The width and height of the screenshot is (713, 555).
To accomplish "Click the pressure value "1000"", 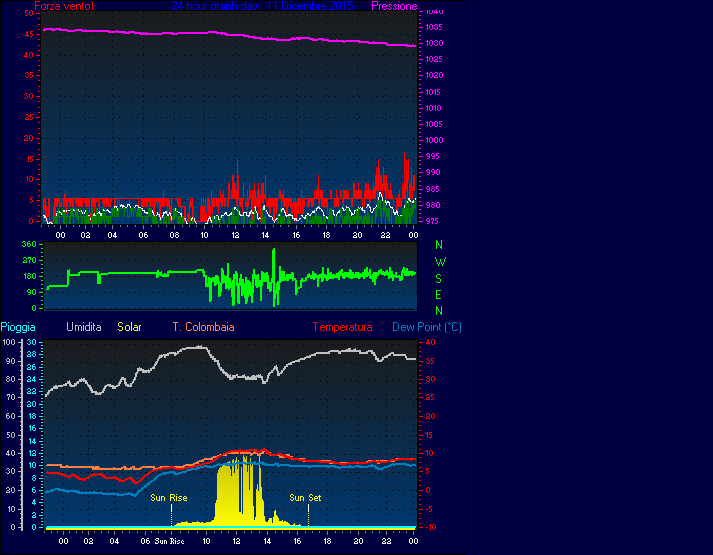I will (x=434, y=140).
